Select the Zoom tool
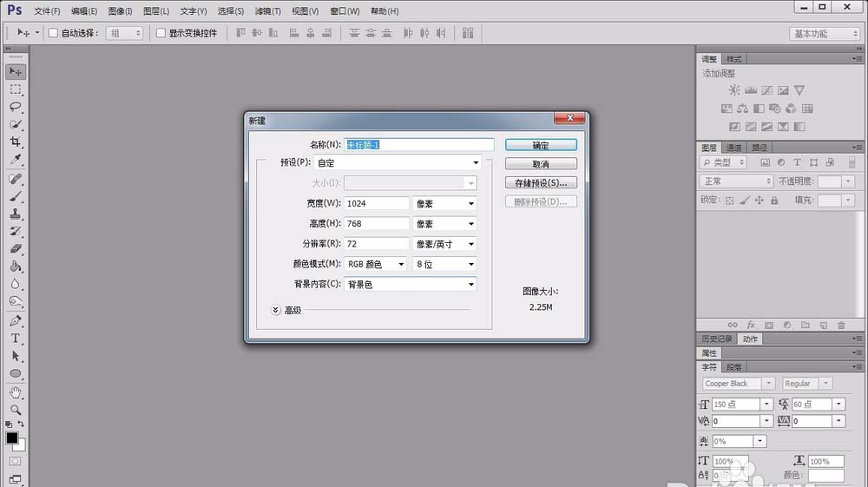This screenshot has width=868, height=487. click(16, 410)
